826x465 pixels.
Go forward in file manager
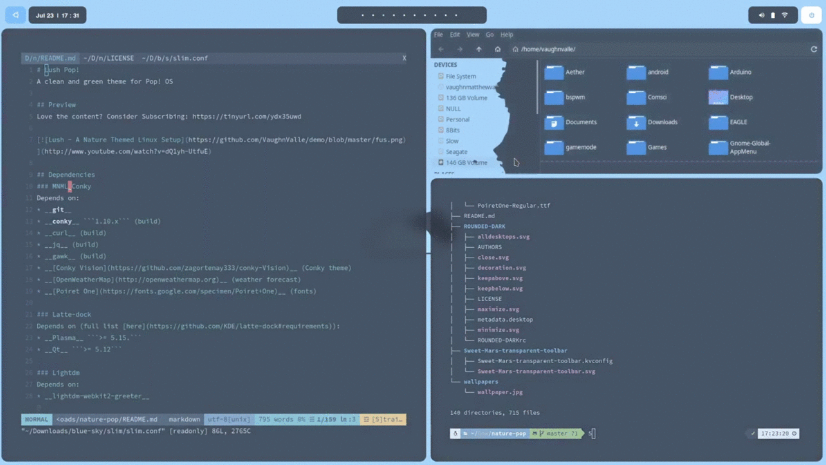460,49
